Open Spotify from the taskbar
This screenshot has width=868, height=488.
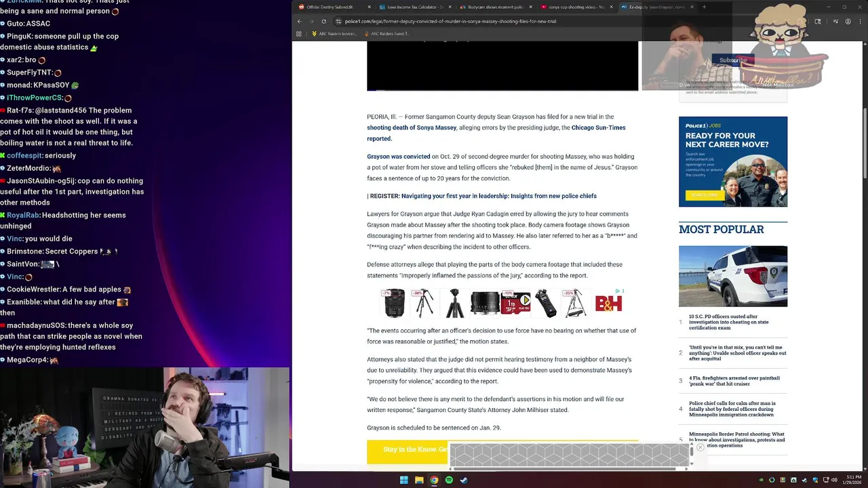point(449,480)
